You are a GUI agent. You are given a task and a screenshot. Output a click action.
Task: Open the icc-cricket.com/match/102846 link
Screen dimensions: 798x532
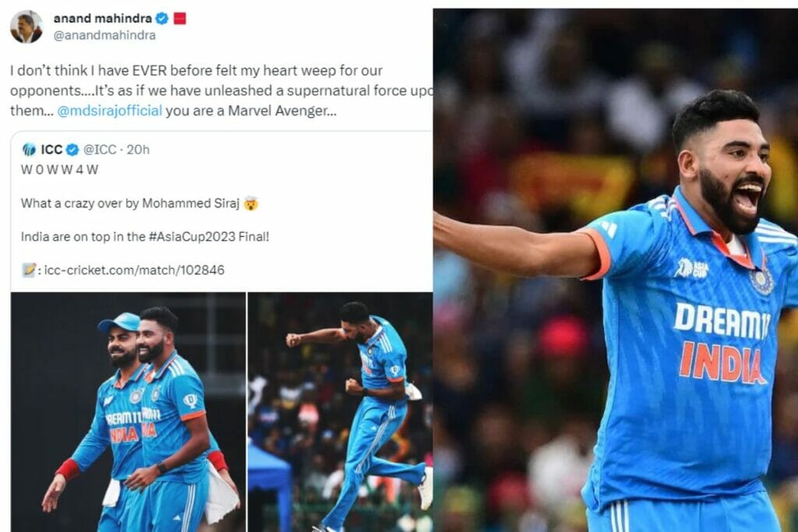[x=134, y=270]
